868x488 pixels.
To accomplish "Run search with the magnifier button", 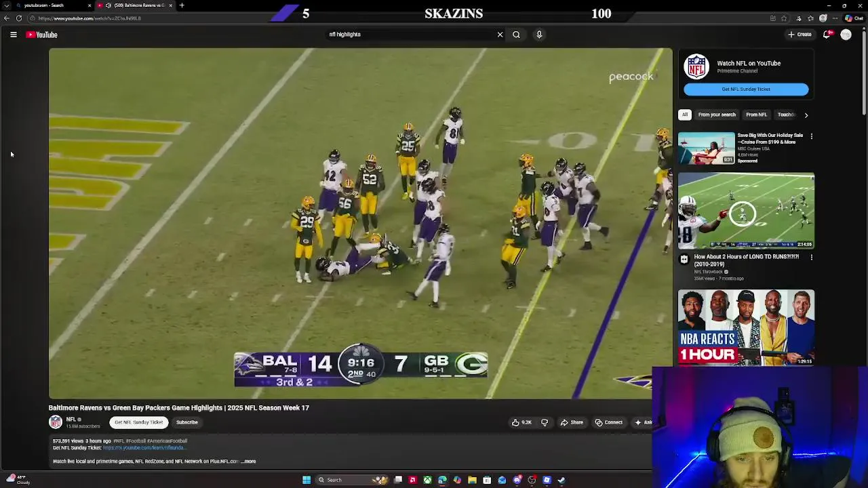I will [x=516, y=35].
